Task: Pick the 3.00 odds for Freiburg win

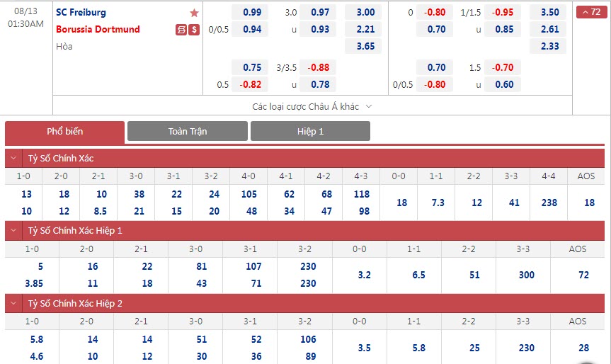Action: pos(365,13)
